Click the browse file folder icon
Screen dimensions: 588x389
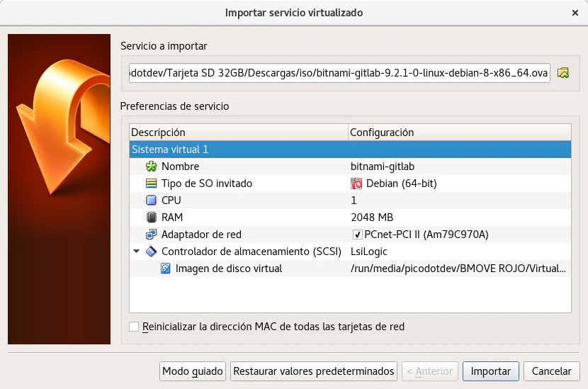pyautogui.click(x=563, y=73)
